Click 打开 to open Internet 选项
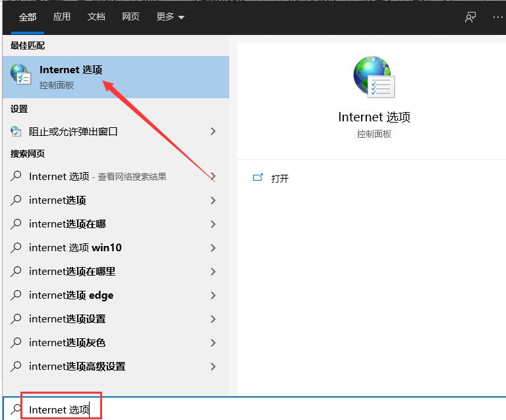Image resolution: width=506 pixels, height=420 pixels. (280, 178)
